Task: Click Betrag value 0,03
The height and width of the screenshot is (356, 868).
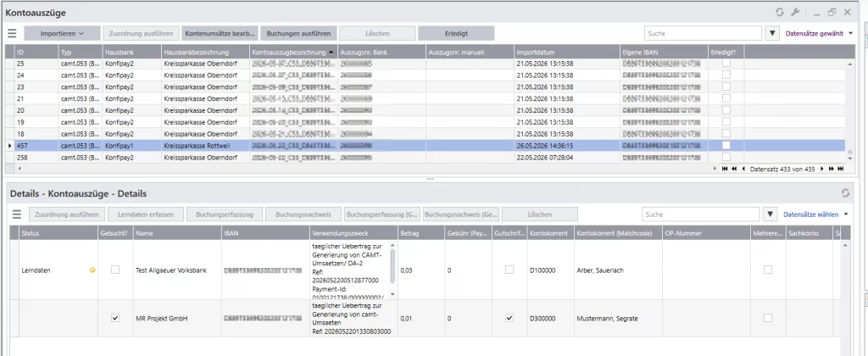Action: [406, 270]
